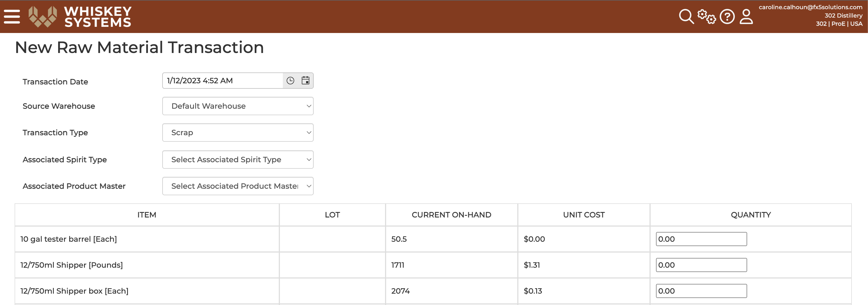868x305 pixels.
Task: Click the QUANTITY column header
Action: click(751, 215)
